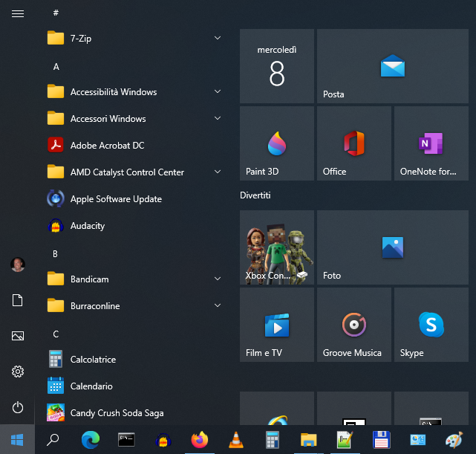Open the Posta mail tile
Screen dimensions: 476x454
[x=393, y=66]
